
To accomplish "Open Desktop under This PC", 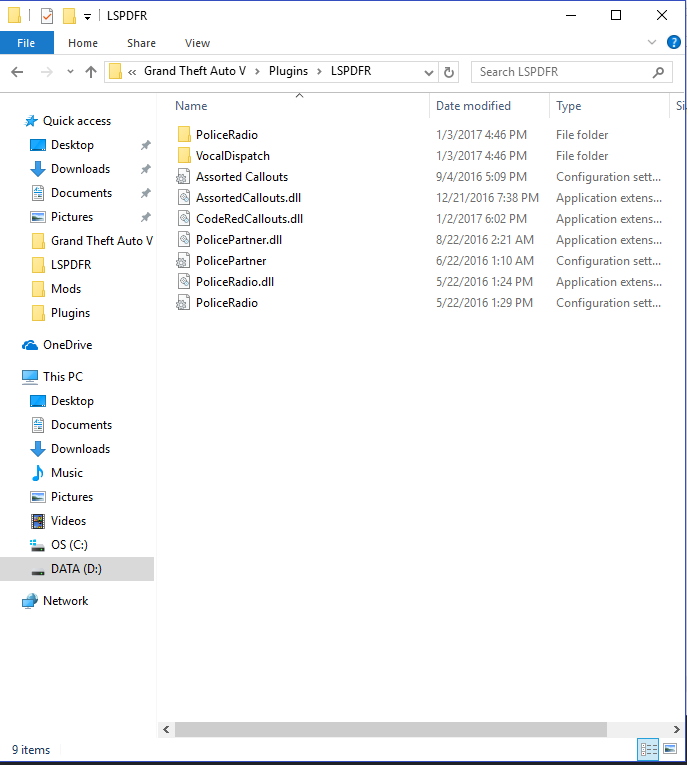I will coord(72,401).
